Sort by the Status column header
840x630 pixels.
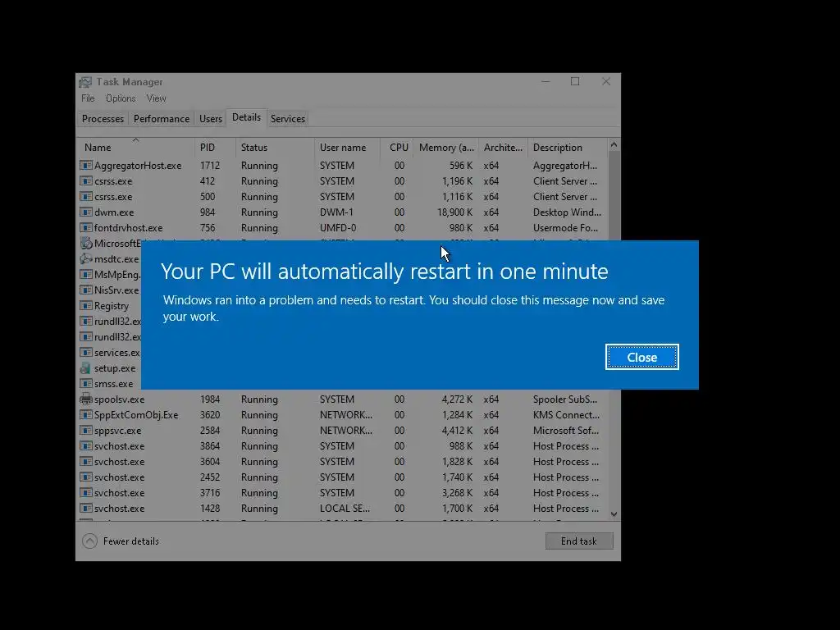click(275, 148)
